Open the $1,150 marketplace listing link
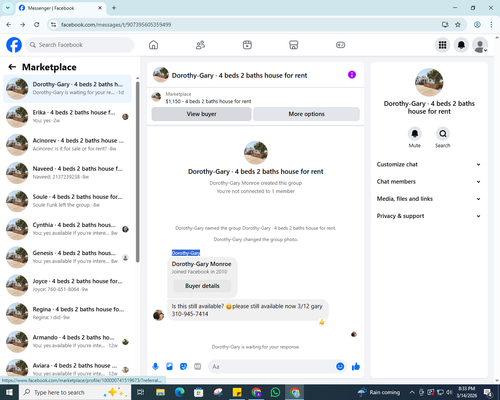 point(208,101)
